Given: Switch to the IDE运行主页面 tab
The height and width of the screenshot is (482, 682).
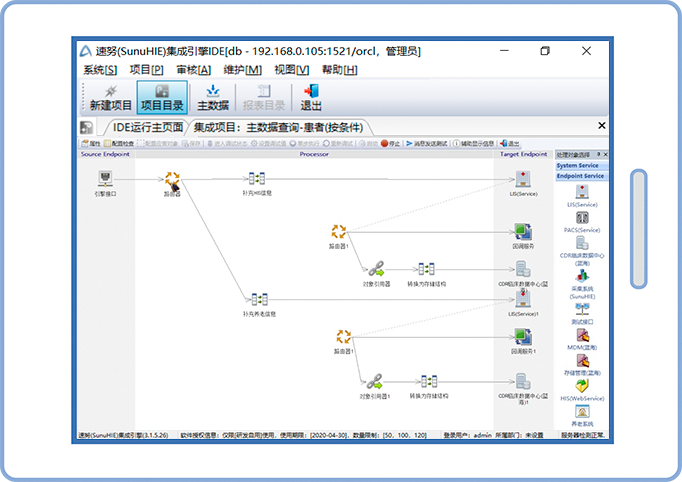Looking at the screenshot, I should [x=147, y=127].
